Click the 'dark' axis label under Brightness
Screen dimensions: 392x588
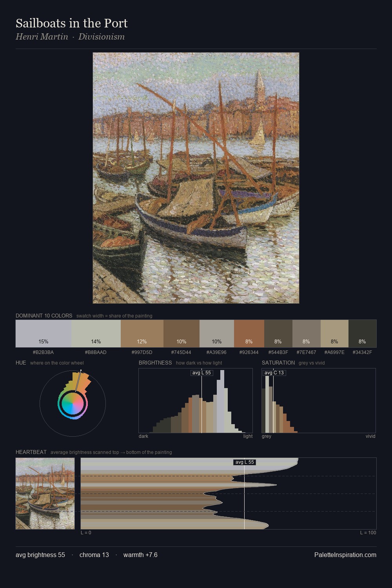[x=143, y=436]
